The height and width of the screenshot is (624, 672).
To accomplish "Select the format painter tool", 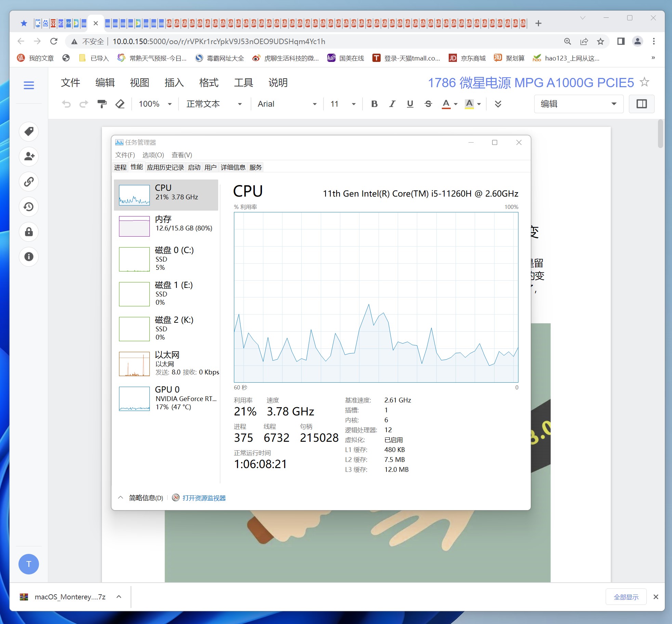I will click(x=102, y=104).
